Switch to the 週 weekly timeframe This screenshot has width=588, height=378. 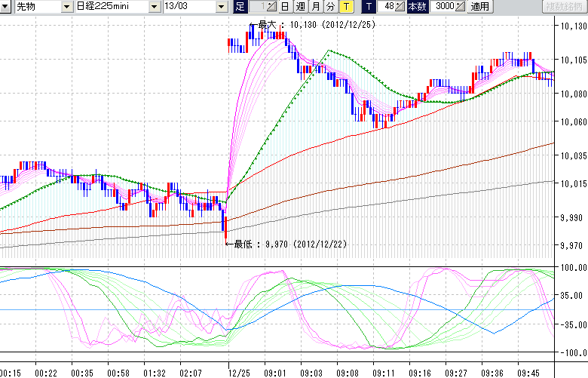pyautogui.click(x=300, y=6)
